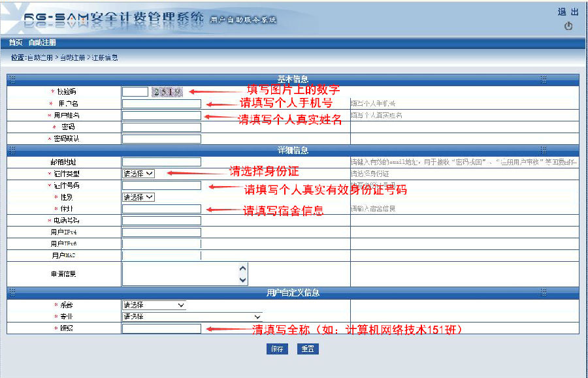Focus the 校验码 verification code input
The height and width of the screenshot is (378, 588).
pos(135,92)
